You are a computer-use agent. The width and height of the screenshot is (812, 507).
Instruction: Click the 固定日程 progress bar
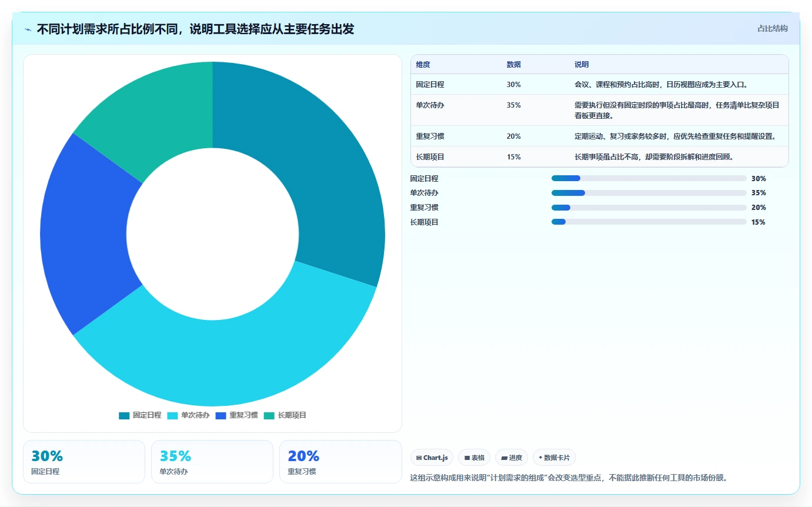(649, 178)
